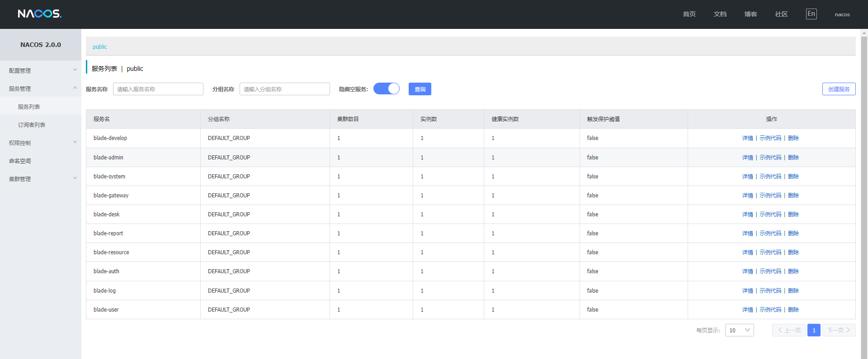Open 详情 for blade-admin
Image resolution: width=868 pixels, height=359 pixels.
pyautogui.click(x=748, y=158)
